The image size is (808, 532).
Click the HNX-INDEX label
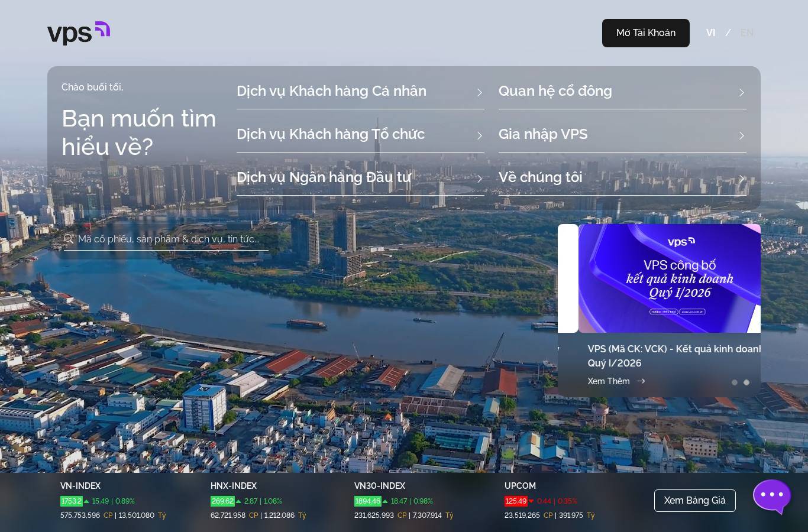[x=234, y=486]
